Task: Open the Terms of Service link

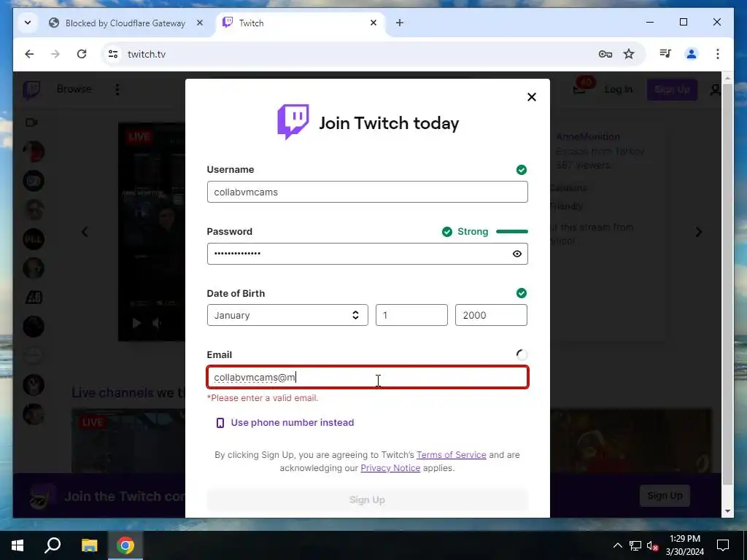Action: pyautogui.click(x=451, y=455)
